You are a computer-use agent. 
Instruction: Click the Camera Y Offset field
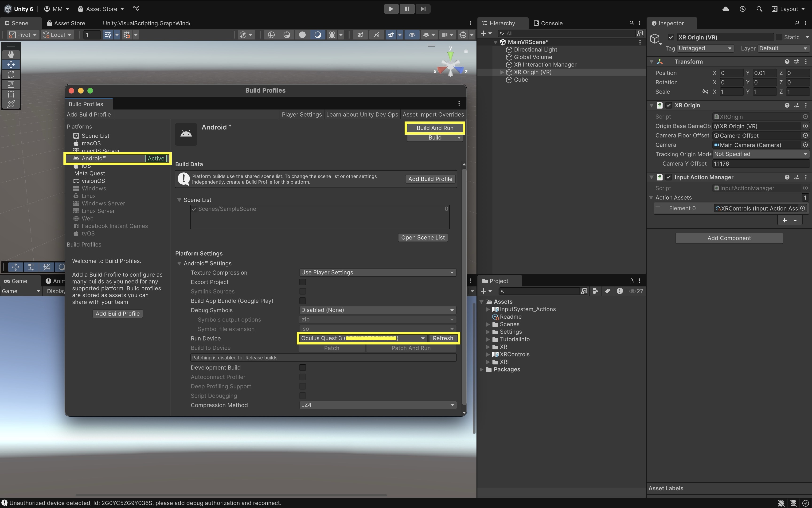point(760,164)
